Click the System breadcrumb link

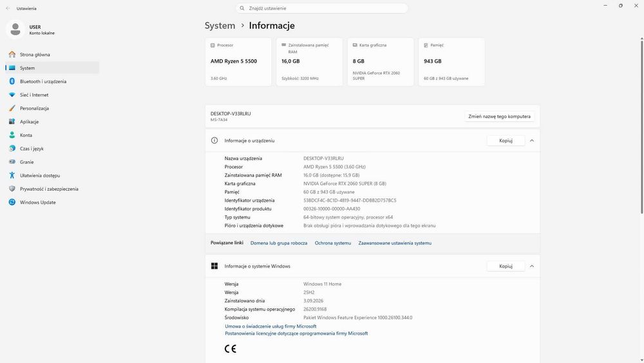click(220, 26)
